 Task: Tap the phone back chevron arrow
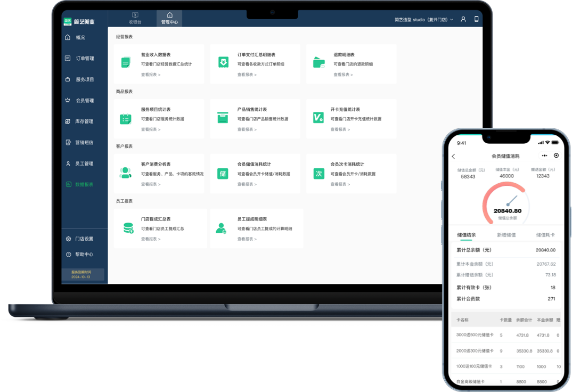(453, 157)
